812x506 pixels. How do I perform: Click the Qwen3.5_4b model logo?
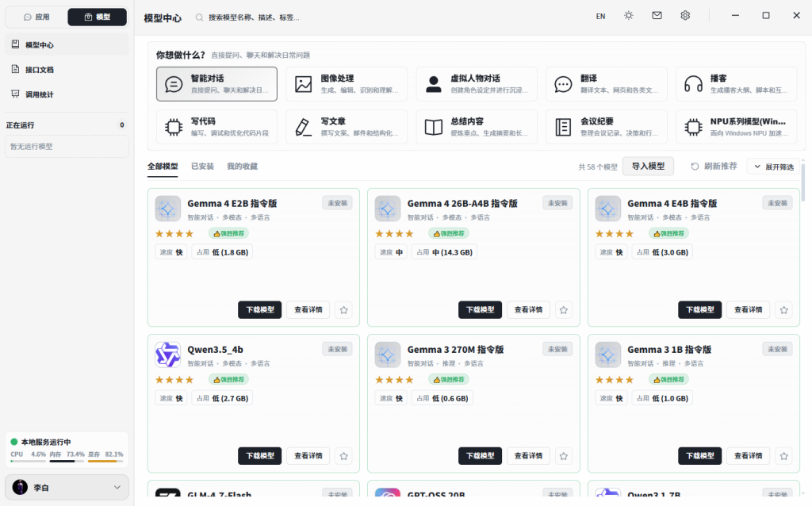(168, 355)
